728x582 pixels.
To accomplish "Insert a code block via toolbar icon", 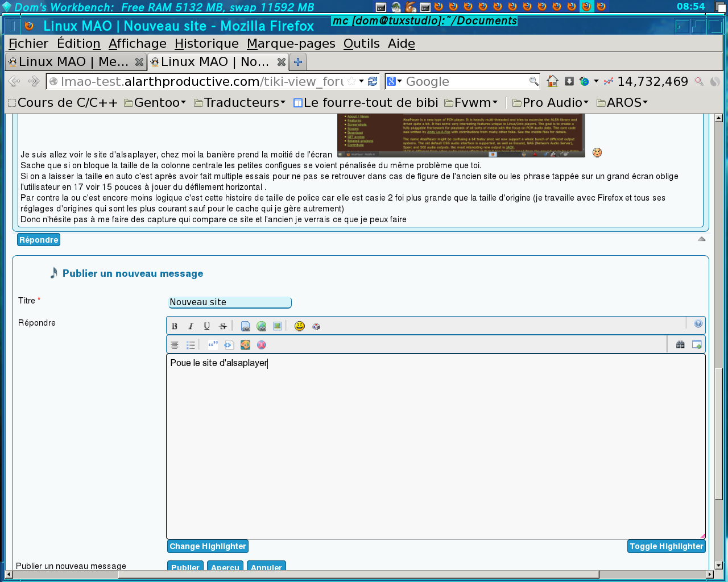I will coord(229,345).
